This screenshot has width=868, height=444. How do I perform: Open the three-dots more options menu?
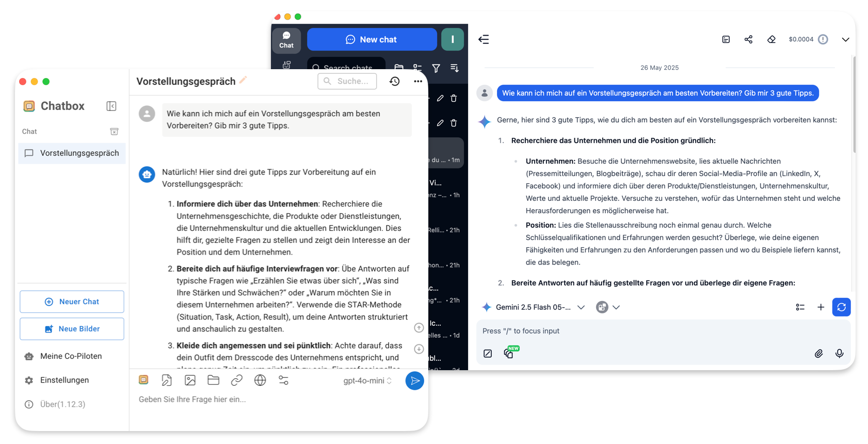(418, 81)
